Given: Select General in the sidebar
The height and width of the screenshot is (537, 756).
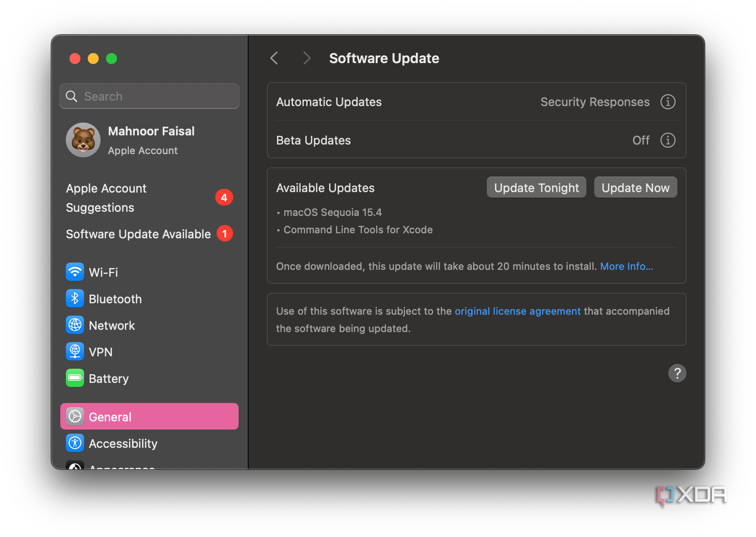Looking at the screenshot, I should (x=149, y=416).
